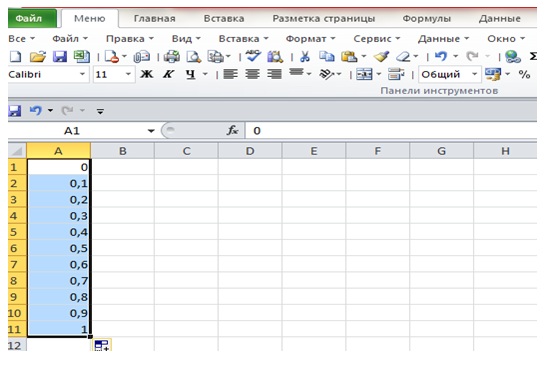The width and height of the screenshot is (554, 367).
Task: Copy selection with the Copy icon
Action: pyautogui.click(x=327, y=57)
